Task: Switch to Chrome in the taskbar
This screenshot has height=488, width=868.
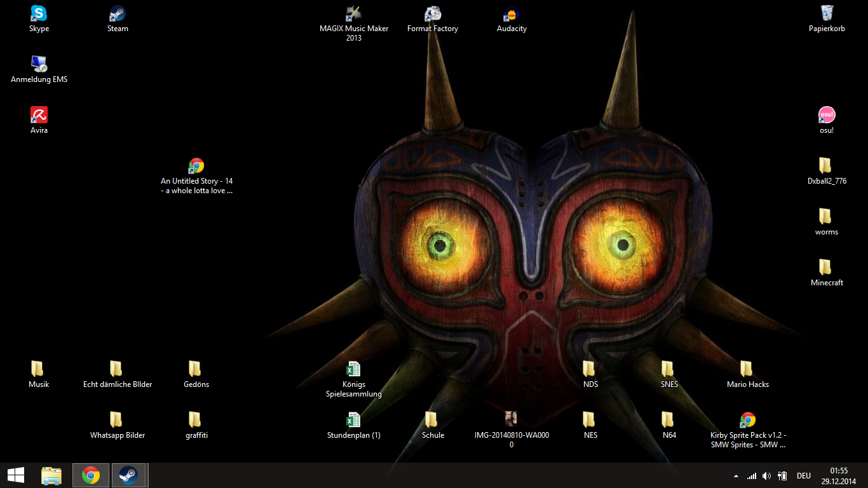Action: [91, 475]
